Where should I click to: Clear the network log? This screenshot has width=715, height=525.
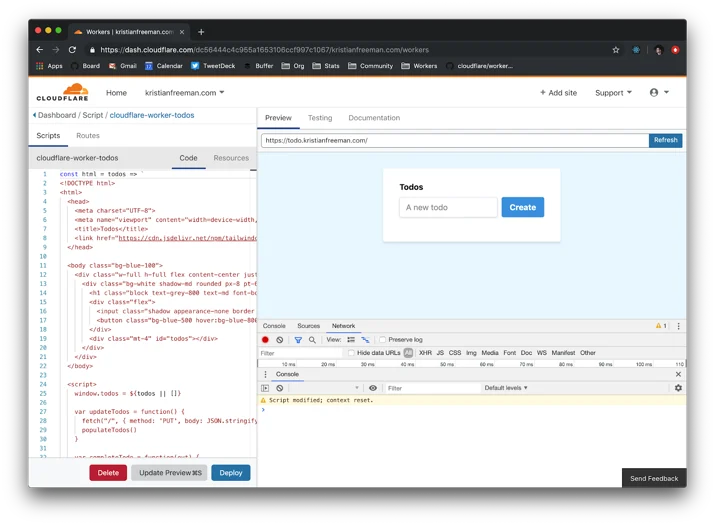[x=280, y=340]
